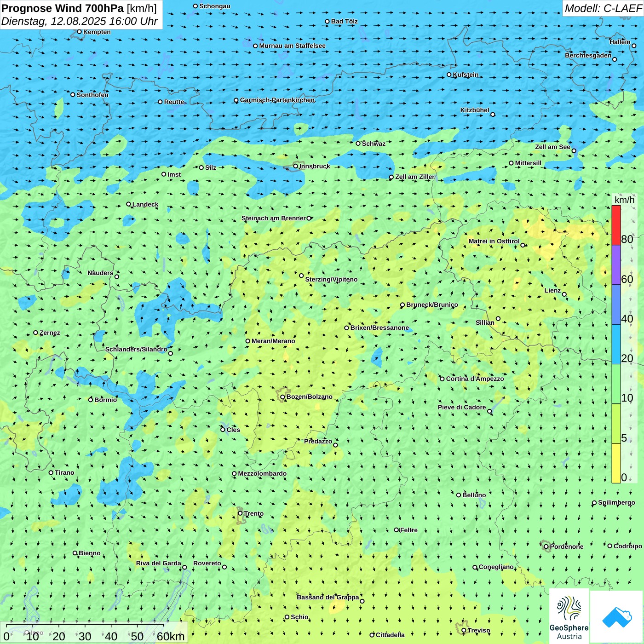Screen dimensions: 644x644
Task: Click the Innsbruck city marker
Action: pyautogui.click(x=296, y=166)
